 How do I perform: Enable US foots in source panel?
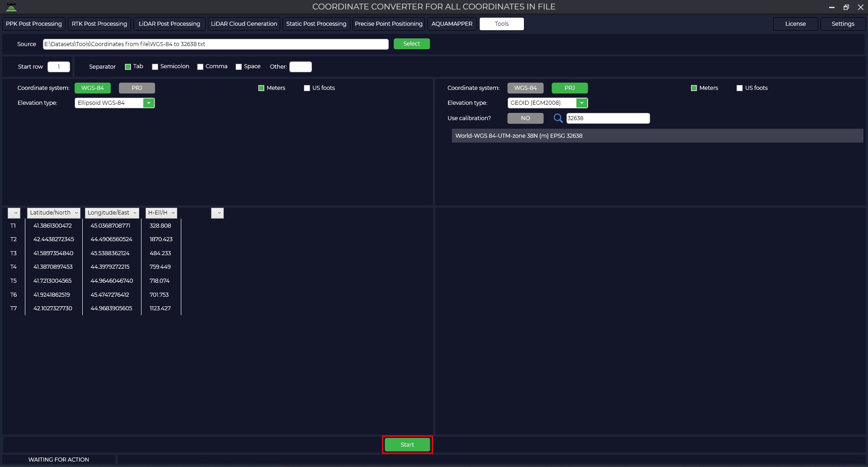pos(307,88)
